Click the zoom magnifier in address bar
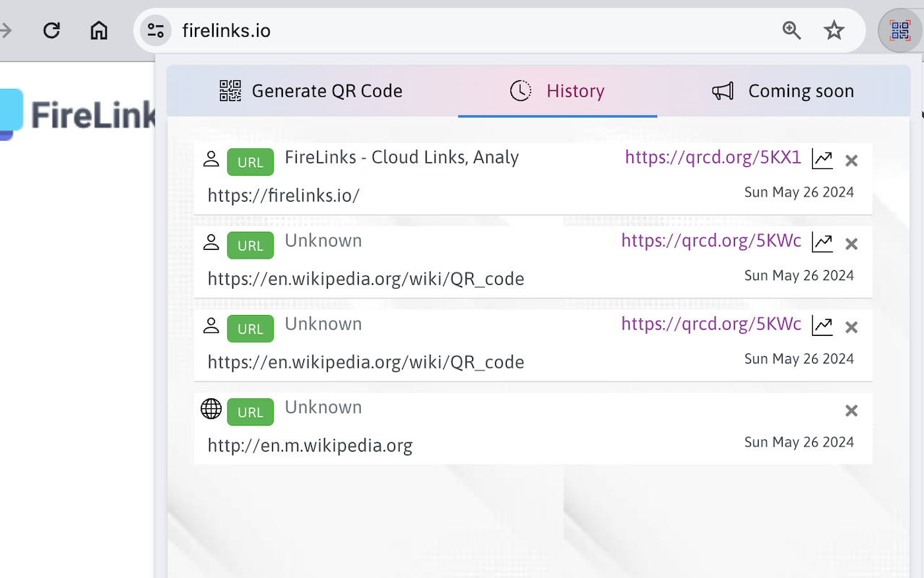Screen dimensions: 924x578 (x=792, y=30)
